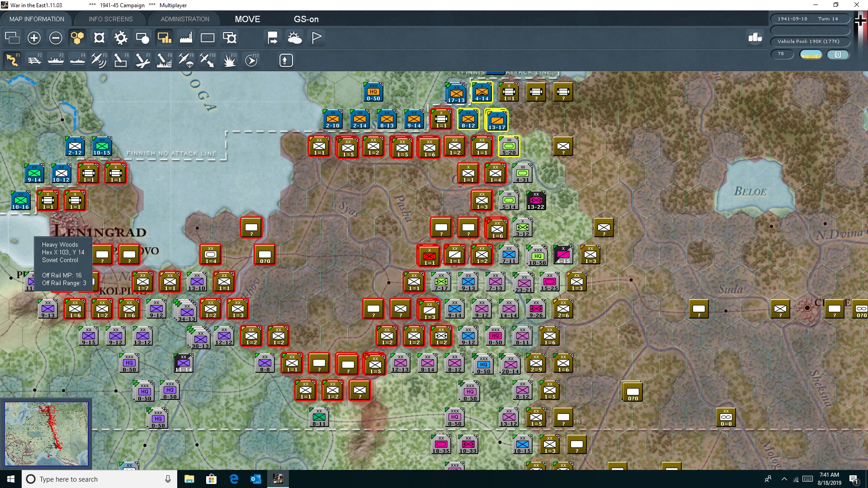This screenshot has width=868, height=488.
Task: Switch to F2 rail transport mode
Action: pos(34,60)
